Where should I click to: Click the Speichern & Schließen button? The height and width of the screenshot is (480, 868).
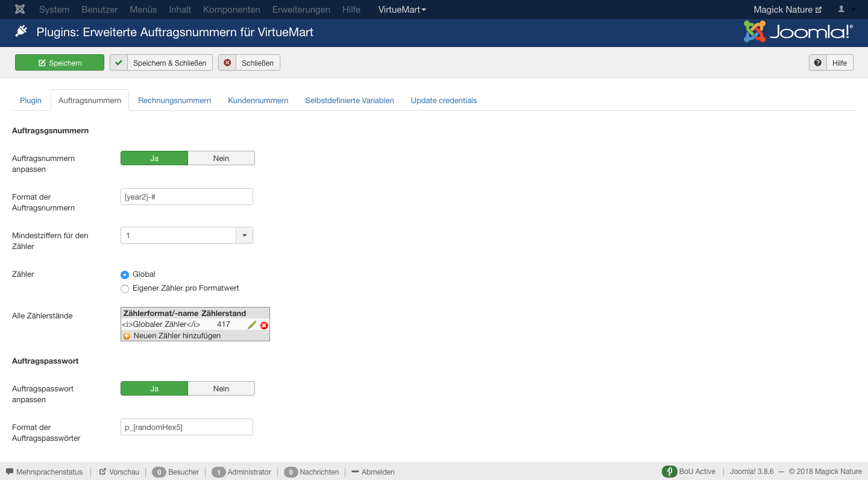[x=162, y=63]
